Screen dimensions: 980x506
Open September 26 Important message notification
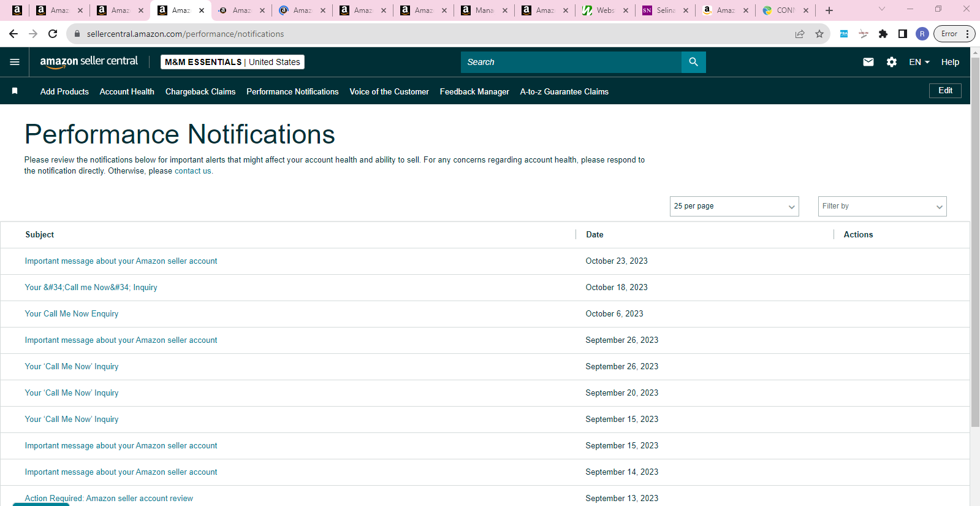click(x=121, y=340)
